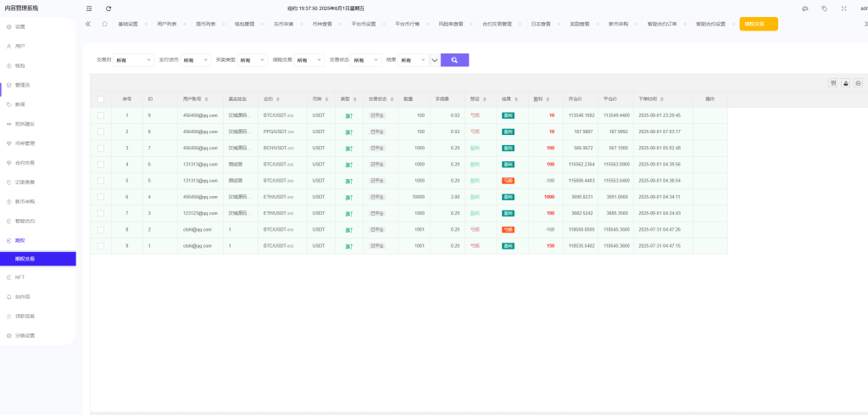Collapse the sidebar using the menu icon
868x415 pixels.
(89, 8)
